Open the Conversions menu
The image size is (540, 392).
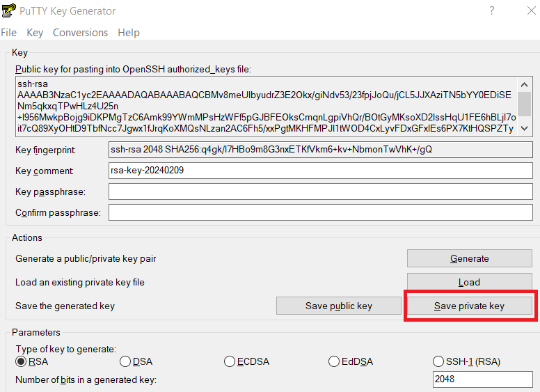[80, 33]
